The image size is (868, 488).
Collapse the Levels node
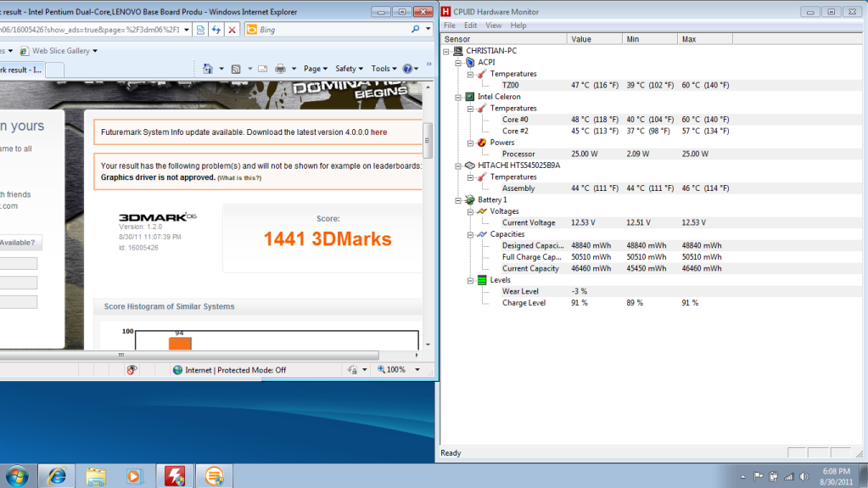[x=471, y=280]
